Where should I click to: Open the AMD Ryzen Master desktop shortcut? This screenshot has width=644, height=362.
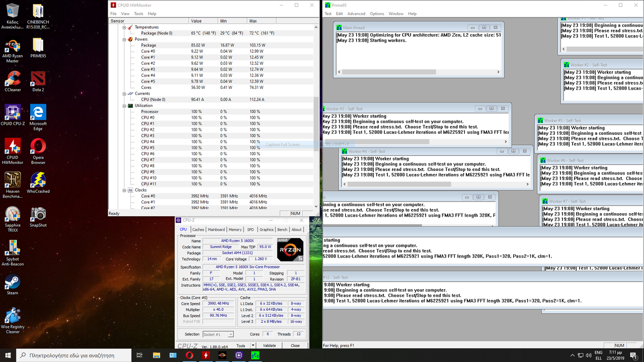coord(13,51)
